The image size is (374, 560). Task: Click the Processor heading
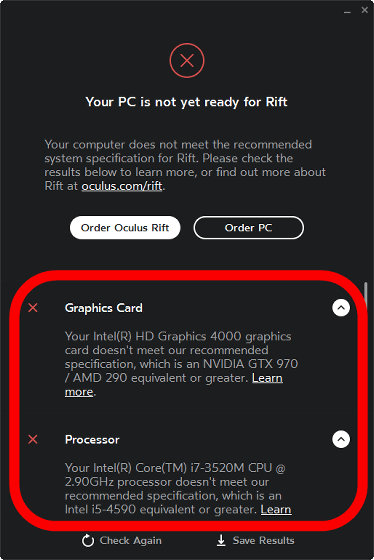point(92,440)
